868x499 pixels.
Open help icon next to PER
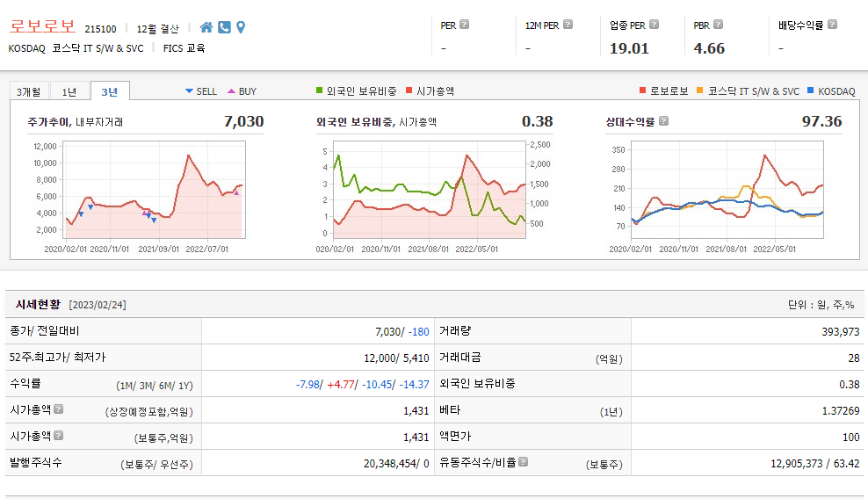coord(465,25)
